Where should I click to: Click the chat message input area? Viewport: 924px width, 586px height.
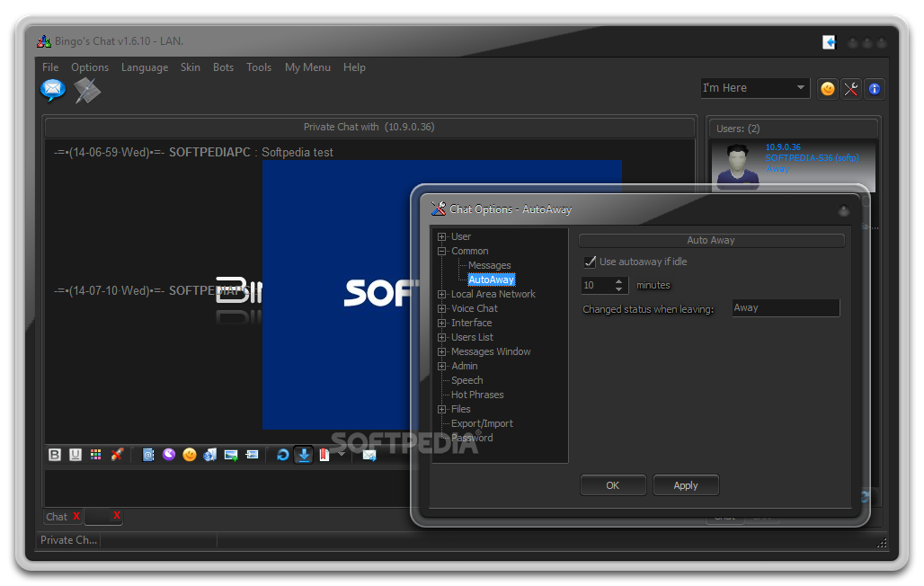pyautogui.click(x=227, y=487)
